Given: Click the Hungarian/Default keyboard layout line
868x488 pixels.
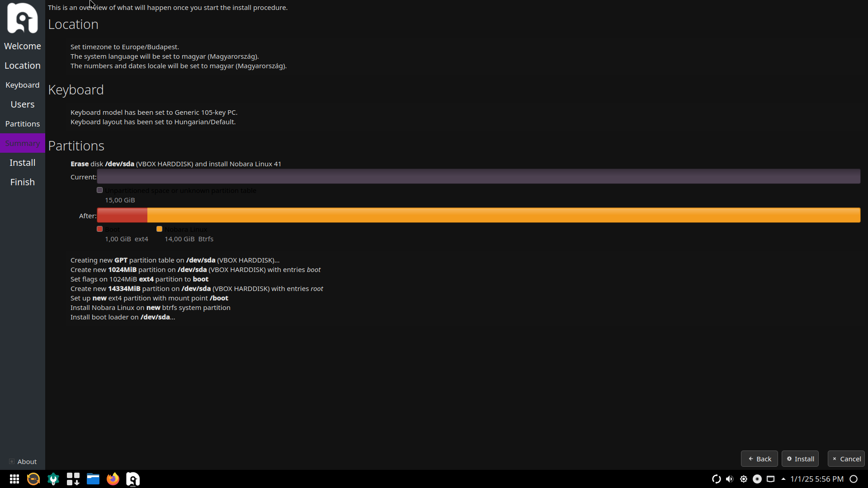Looking at the screenshot, I should [153, 122].
